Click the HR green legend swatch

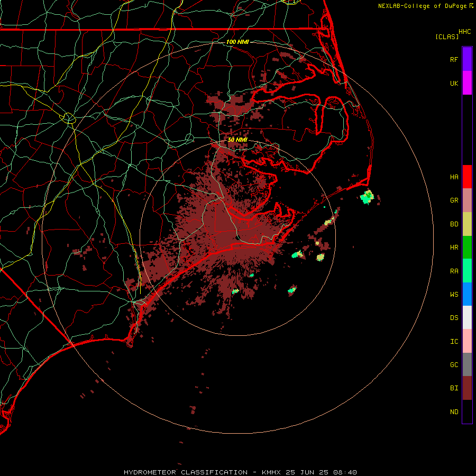coord(467,247)
